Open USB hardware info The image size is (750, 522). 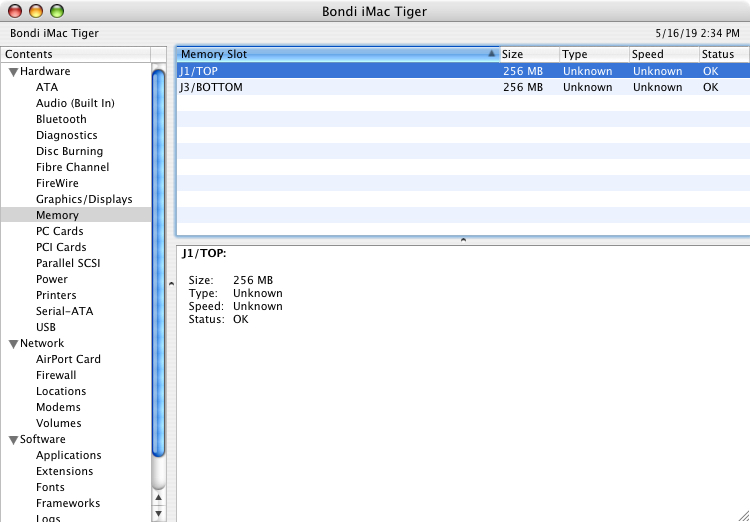click(x=45, y=327)
